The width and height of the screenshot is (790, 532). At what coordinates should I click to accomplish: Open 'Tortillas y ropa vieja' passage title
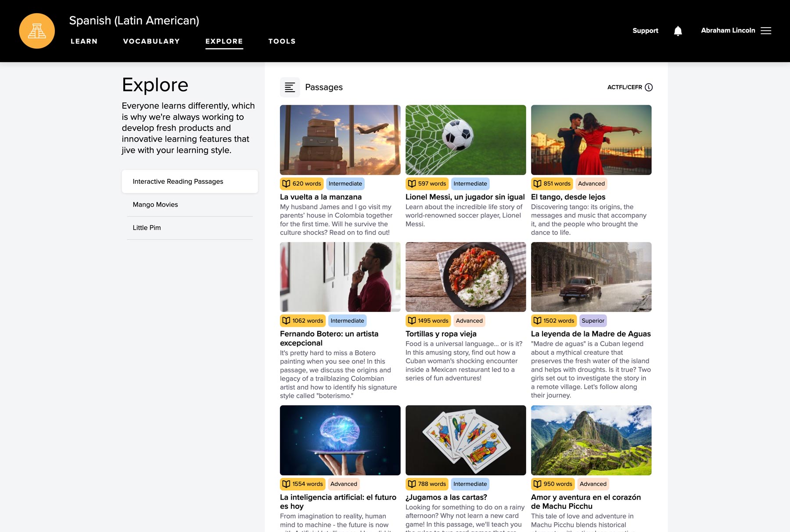click(441, 334)
